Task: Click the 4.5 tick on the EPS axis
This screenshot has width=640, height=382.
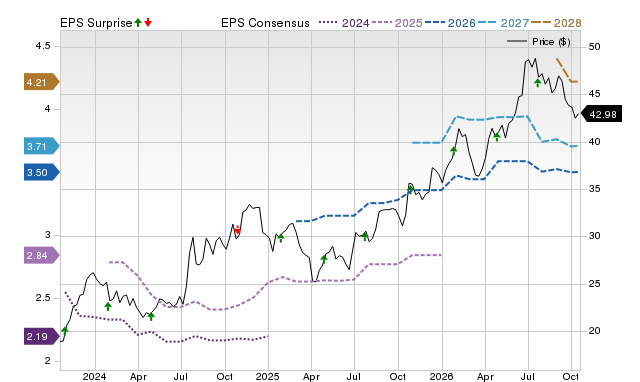Action: tap(43, 46)
